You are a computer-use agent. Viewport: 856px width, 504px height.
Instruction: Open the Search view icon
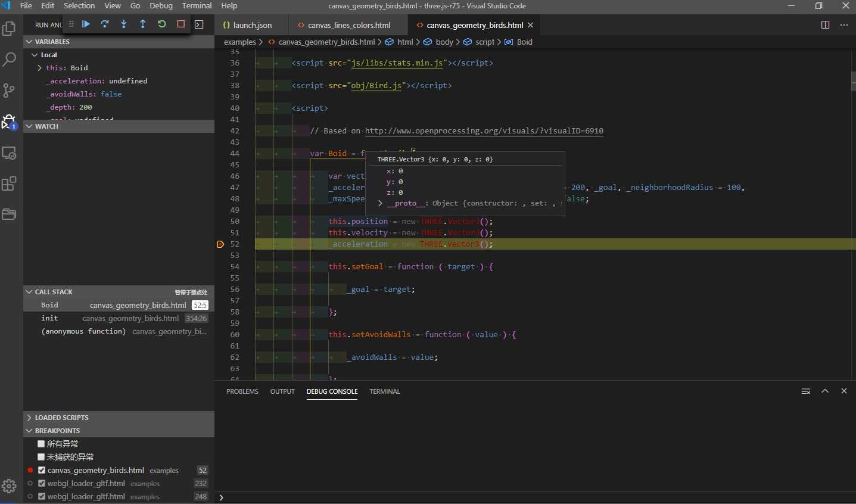9,60
